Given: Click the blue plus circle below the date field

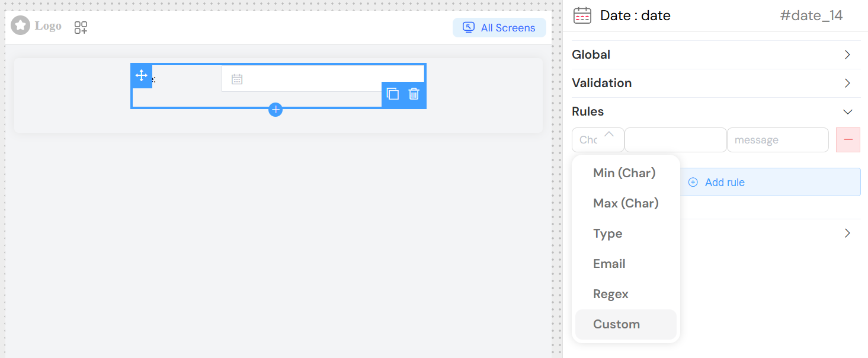Looking at the screenshot, I should [276, 109].
